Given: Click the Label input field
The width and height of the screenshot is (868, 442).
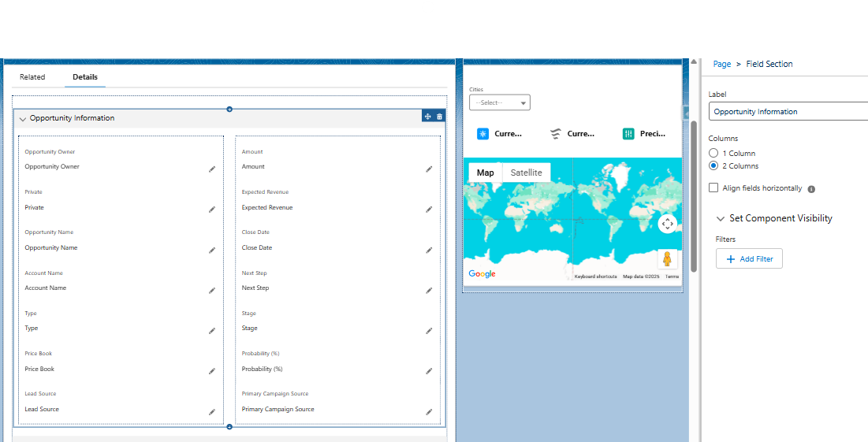Looking at the screenshot, I should click(x=787, y=112).
